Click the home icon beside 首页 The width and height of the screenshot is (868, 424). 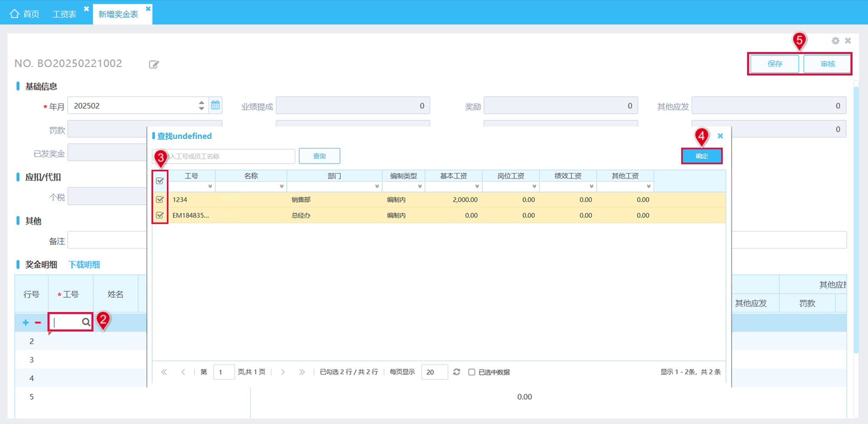tap(14, 14)
